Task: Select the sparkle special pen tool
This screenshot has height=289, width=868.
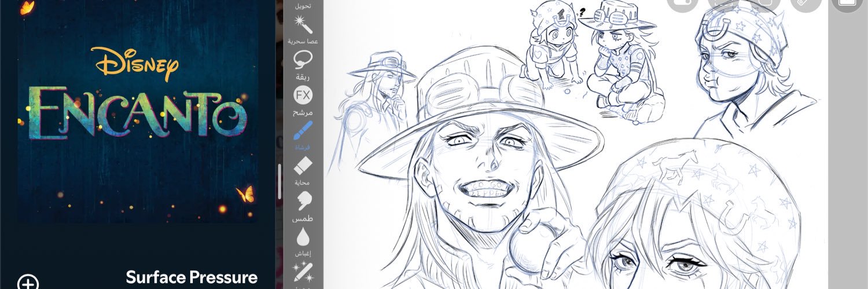Action: coord(303,270)
